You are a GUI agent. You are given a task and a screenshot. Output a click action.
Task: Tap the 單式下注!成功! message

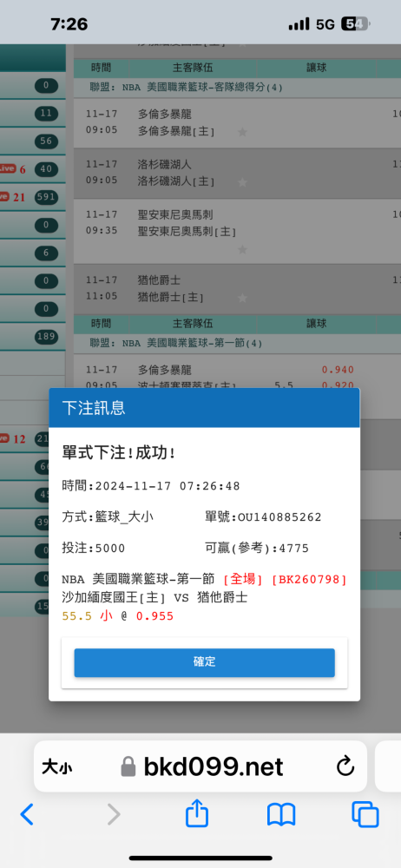tap(119, 453)
